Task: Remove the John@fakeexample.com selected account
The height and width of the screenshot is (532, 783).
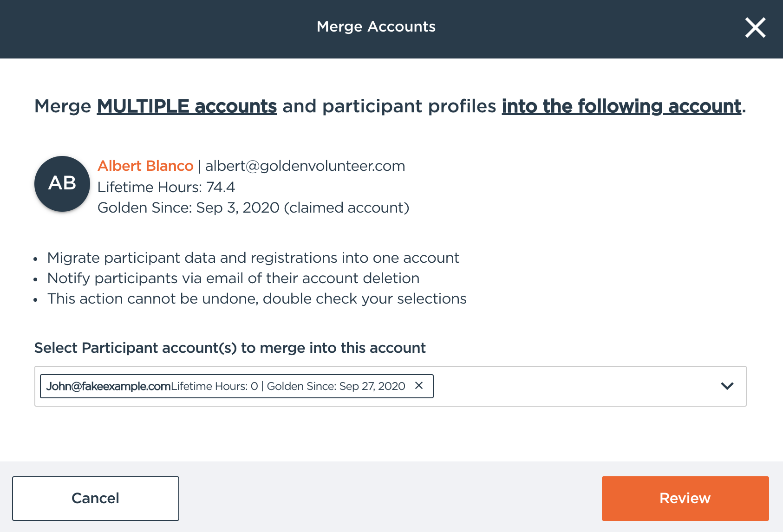Action: [x=418, y=385]
